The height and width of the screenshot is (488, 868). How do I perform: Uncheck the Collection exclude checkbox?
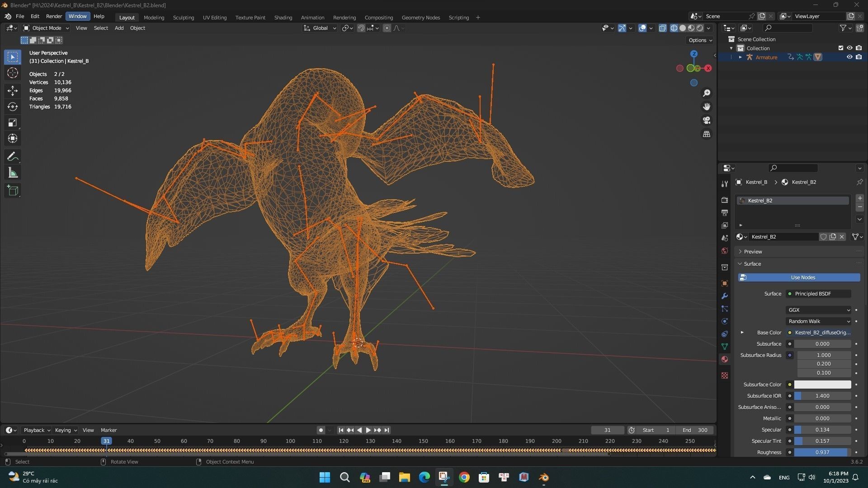(x=840, y=48)
